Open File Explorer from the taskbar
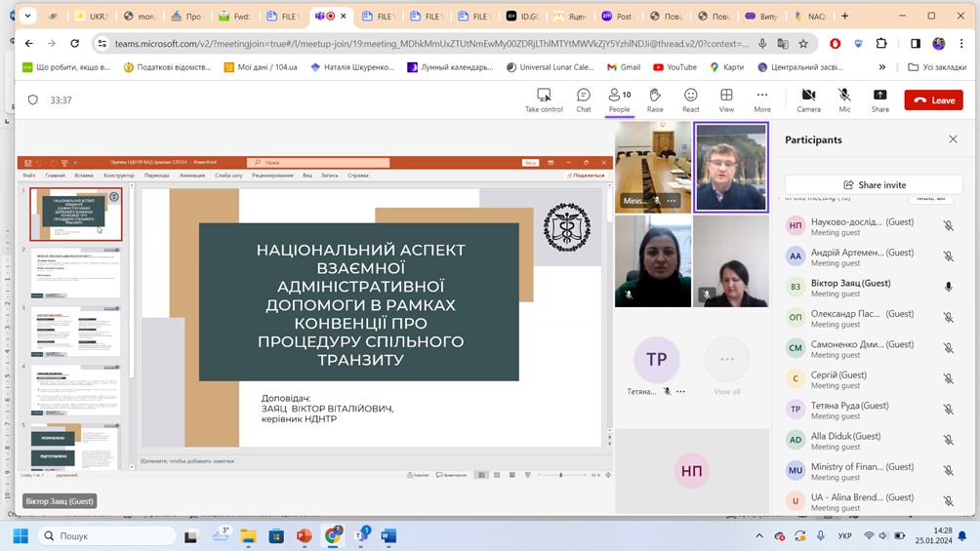Viewport: 980px width, 551px height. point(249,535)
